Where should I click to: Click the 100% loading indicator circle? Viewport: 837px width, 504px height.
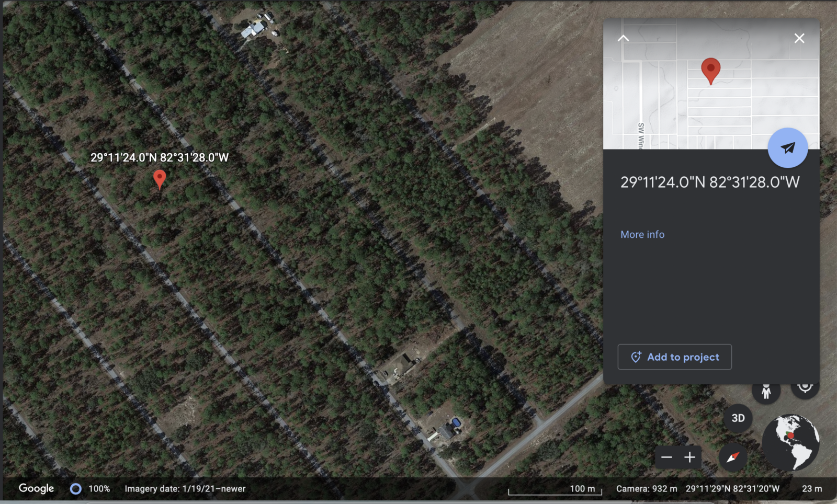pyautogui.click(x=76, y=489)
